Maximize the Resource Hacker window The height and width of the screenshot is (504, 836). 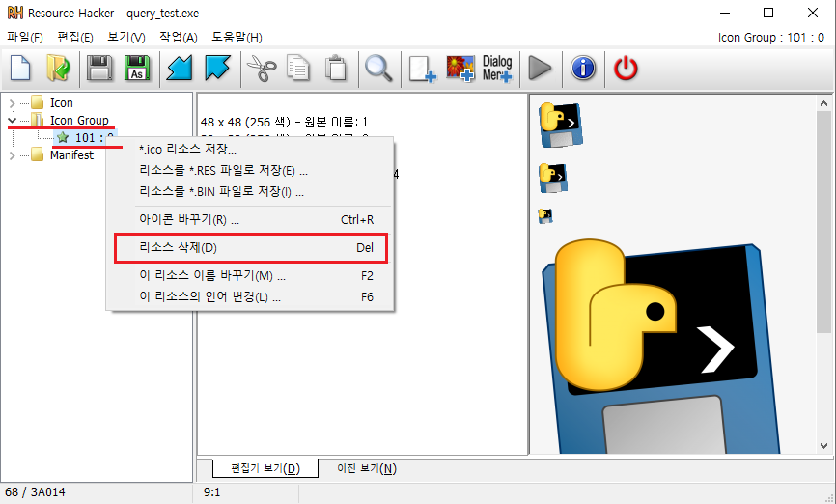pos(768,13)
